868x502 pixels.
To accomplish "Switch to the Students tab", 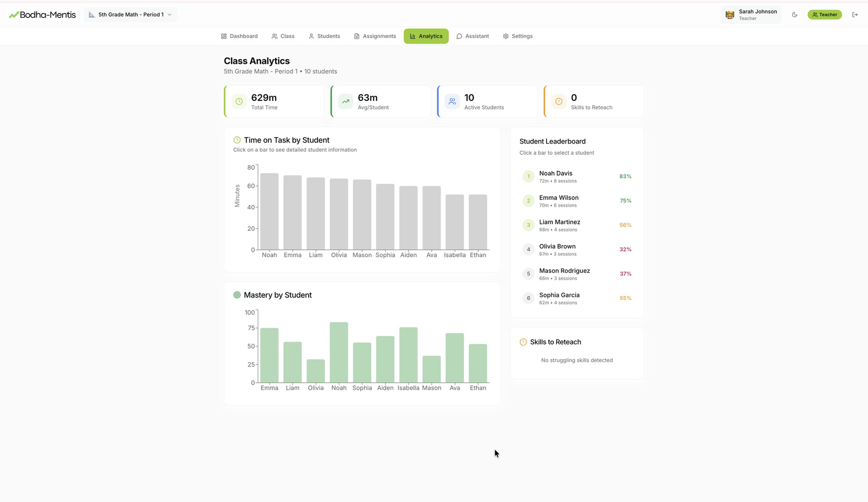I will [x=324, y=36].
